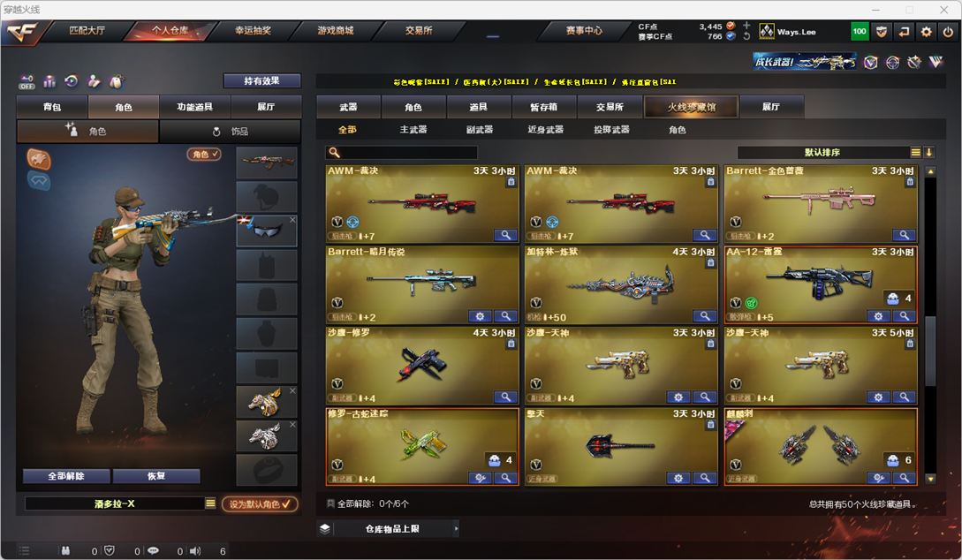This screenshot has height=560, width=962.
Task: Click the power exit icon top right
Action: 948,31
